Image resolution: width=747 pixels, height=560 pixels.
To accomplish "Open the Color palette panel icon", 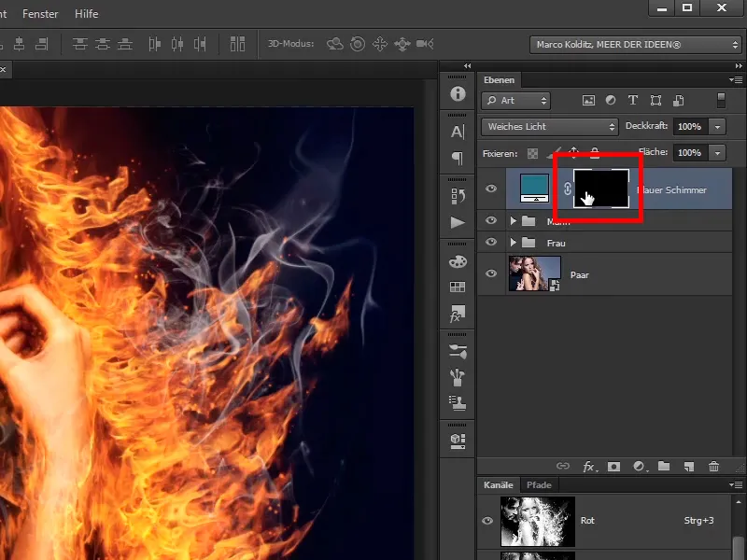I will (x=458, y=261).
